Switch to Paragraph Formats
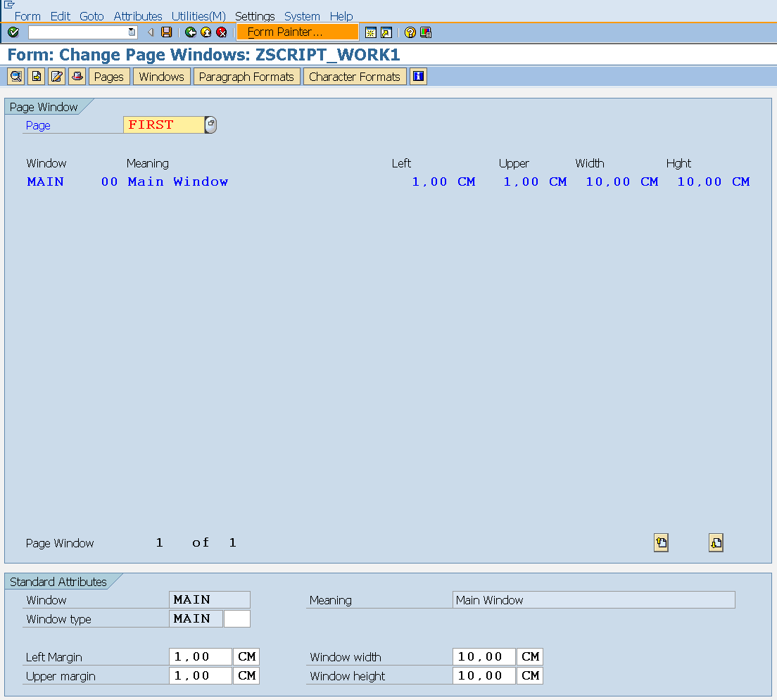This screenshot has height=700, width=777. click(247, 76)
